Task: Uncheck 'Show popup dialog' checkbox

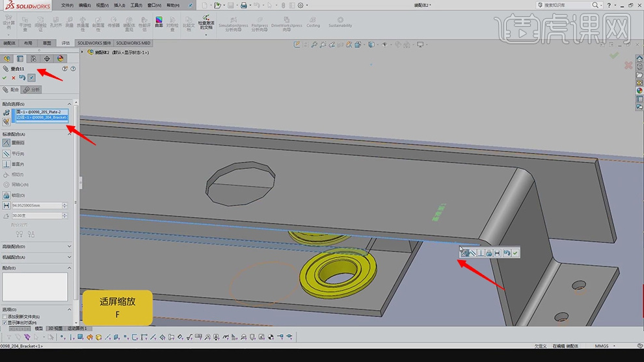Action: (x=5, y=322)
